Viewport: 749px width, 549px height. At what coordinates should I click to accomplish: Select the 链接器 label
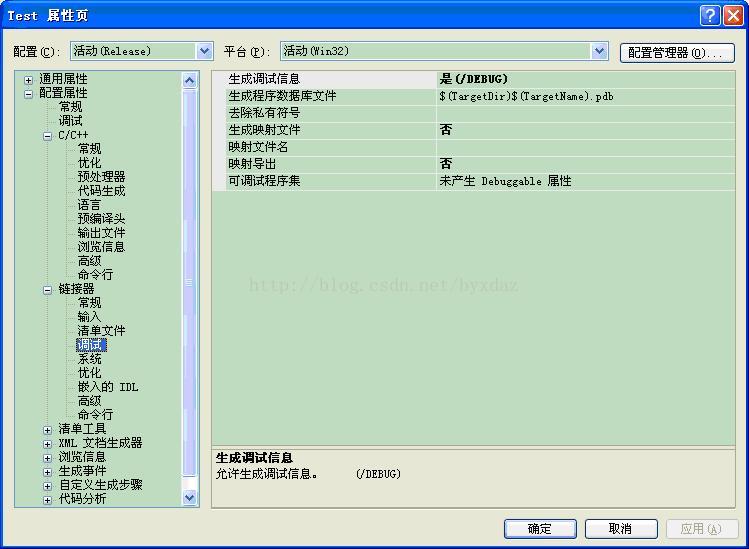[76, 289]
